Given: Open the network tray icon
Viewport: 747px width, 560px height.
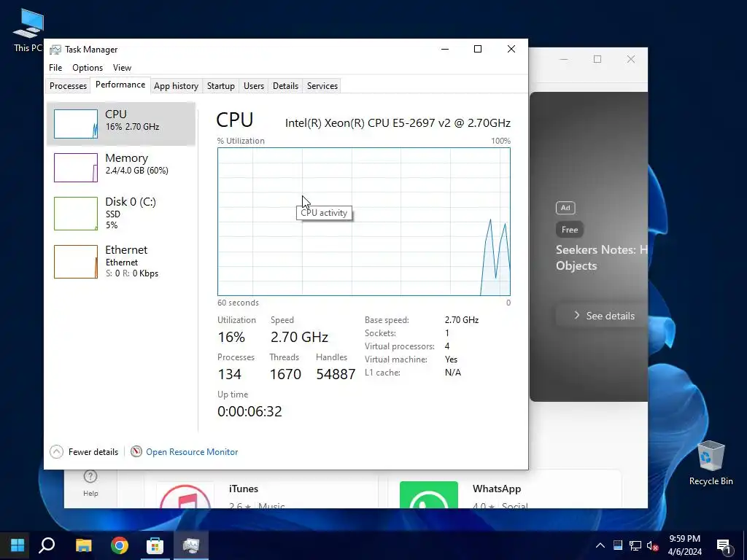Looking at the screenshot, I should point(635,545).
